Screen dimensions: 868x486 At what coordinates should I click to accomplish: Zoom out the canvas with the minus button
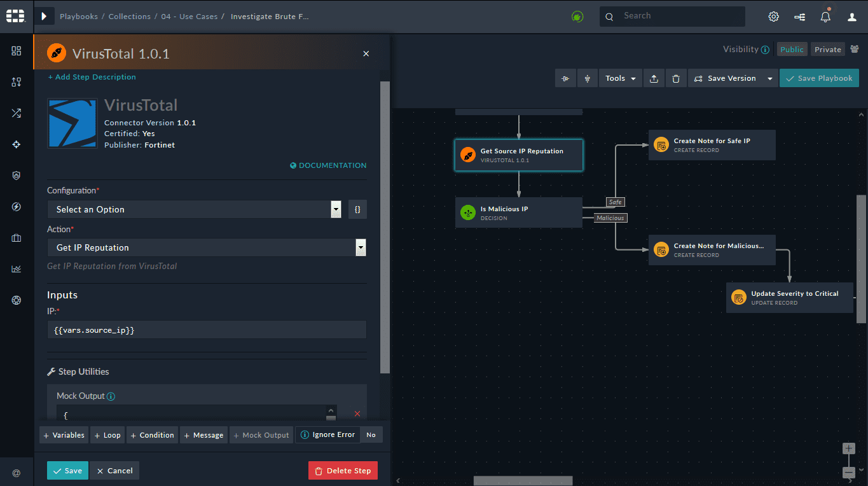tap(849, 472)
